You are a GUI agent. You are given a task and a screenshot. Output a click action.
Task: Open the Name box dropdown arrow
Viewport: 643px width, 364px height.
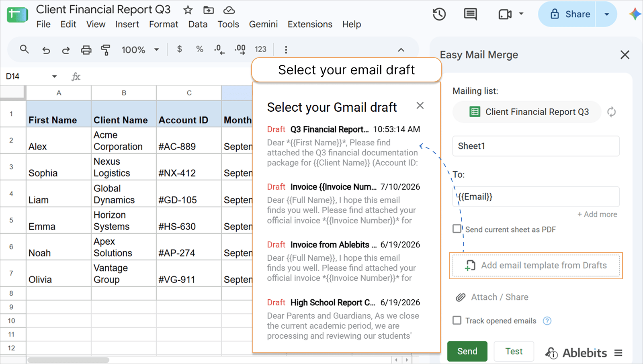(54, 76)
